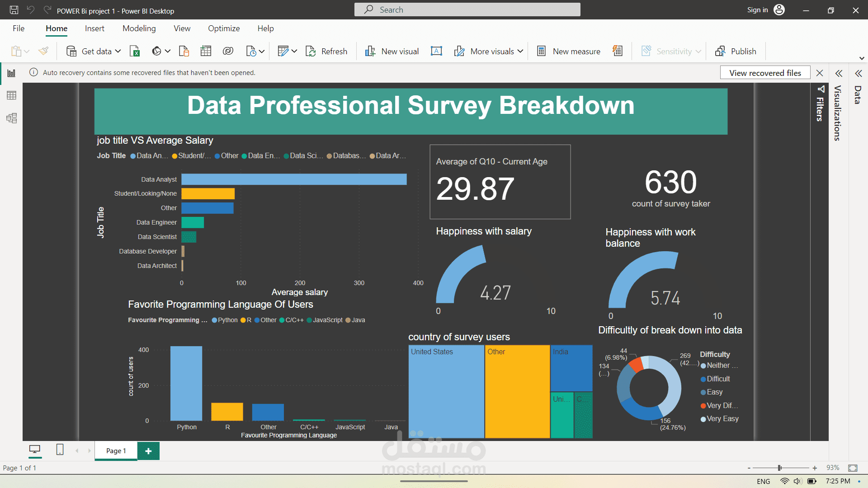Open the Optimize ribbon tab

tap(224, 28)
